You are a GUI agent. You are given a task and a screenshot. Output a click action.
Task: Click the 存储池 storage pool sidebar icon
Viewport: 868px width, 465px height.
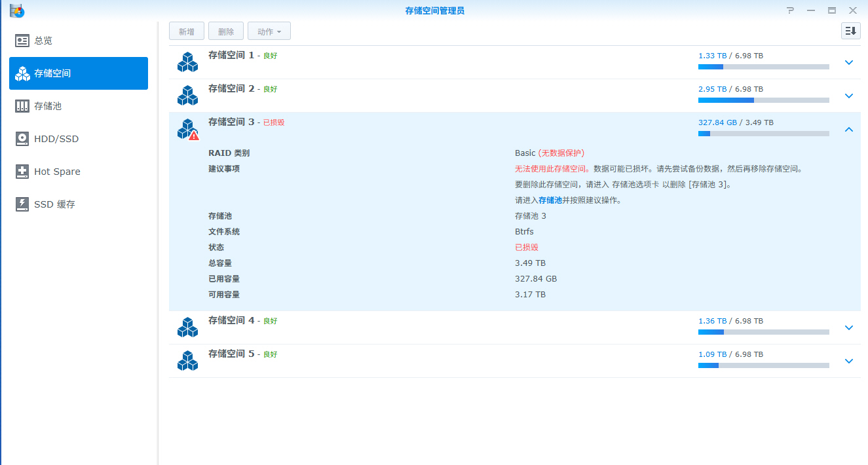(x=22, y=106)
